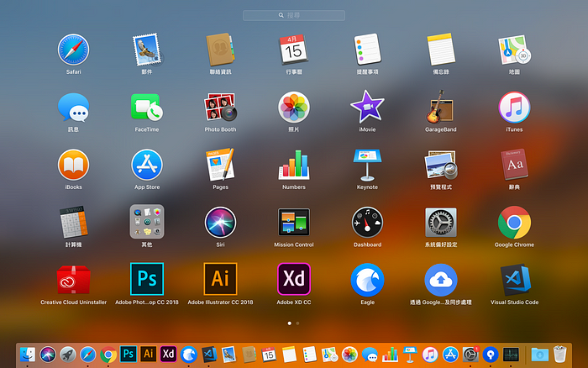Viewport: 588px width, 368px height.
Task: Launch FaceTime
Action: pos(147,108)
